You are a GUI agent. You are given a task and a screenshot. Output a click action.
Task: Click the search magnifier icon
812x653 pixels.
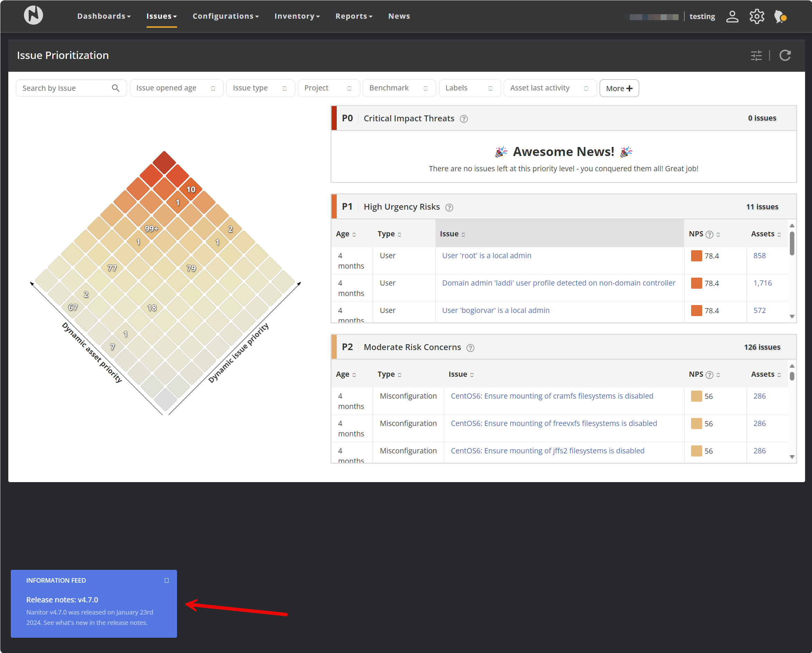coord(116,88)
